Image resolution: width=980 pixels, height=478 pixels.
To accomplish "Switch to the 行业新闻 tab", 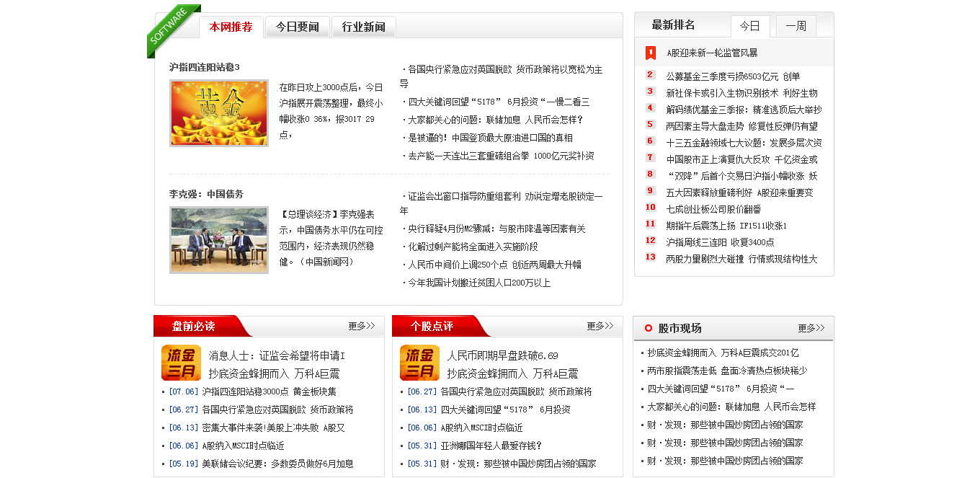I will click(x=363, y=27).
